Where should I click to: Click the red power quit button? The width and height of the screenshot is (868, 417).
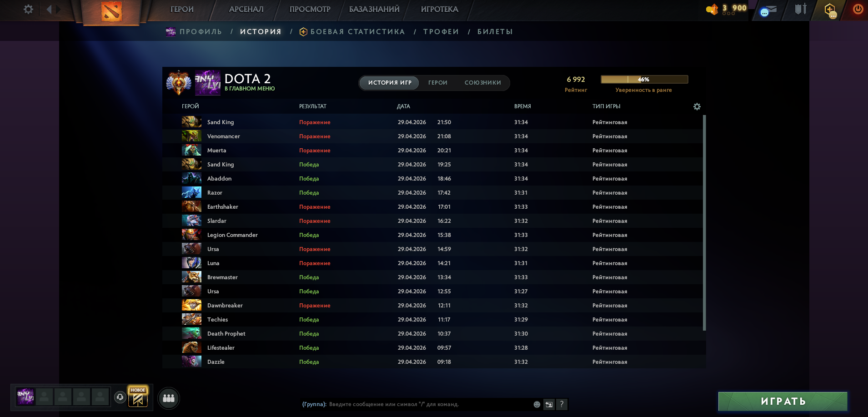(x=858, y=9)
